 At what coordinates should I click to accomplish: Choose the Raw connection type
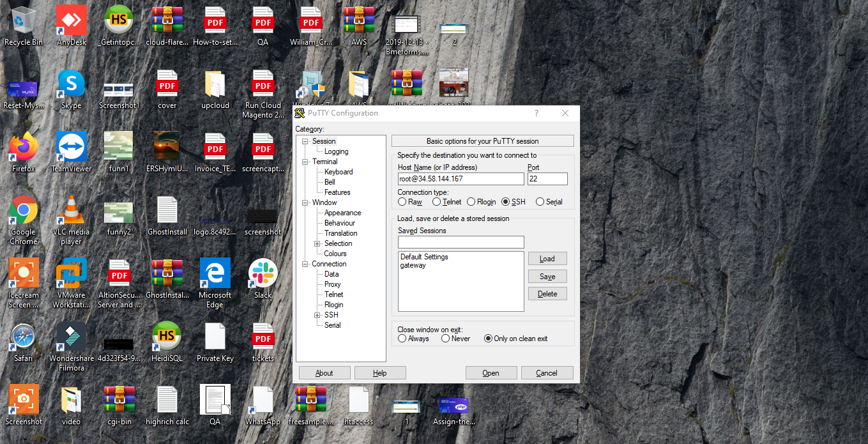click(402, 202)
